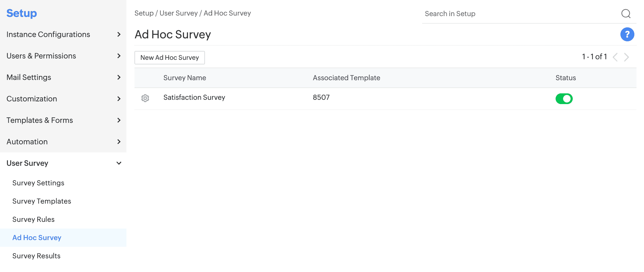The image size is (644, 272).
Task: Disable the Satisfaction Survey status toggle
Action: 564,99
